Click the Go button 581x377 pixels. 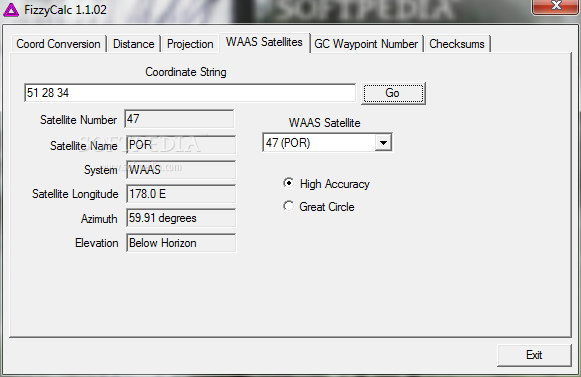pyautogui.click(x=393, y=93)
